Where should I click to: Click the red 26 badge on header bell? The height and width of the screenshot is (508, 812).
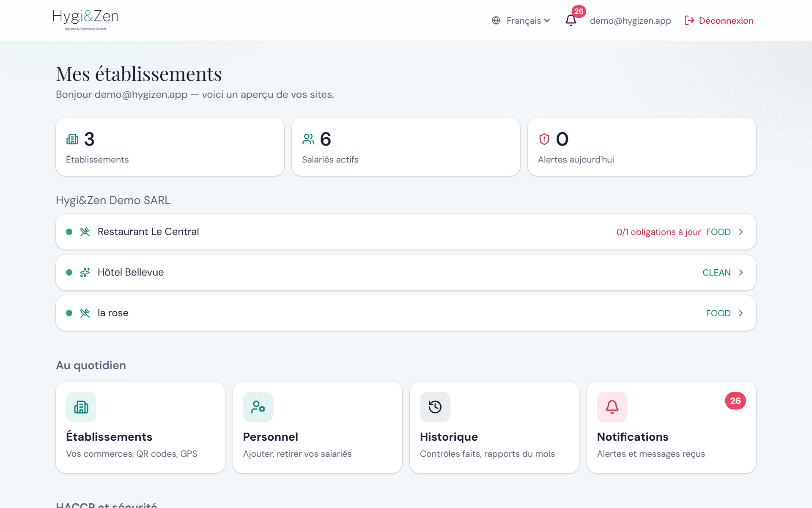tap(579, 11)
